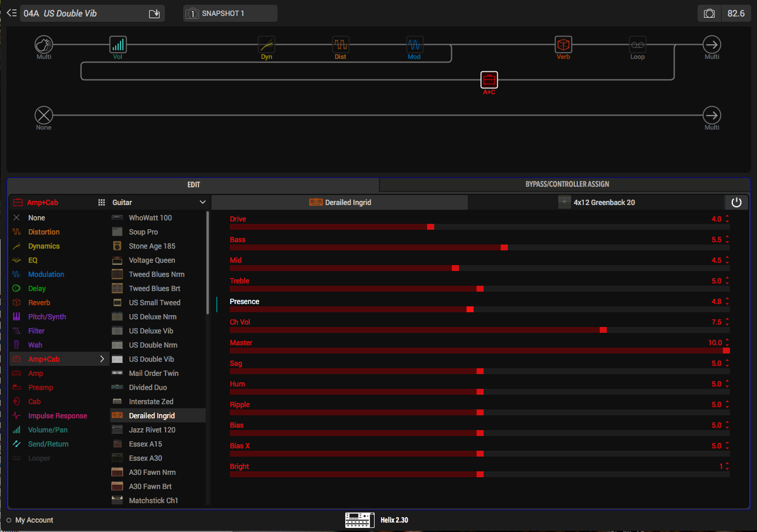Choose the EQ category
This screenshot has width=757, height=532.
tap(33, 260)
